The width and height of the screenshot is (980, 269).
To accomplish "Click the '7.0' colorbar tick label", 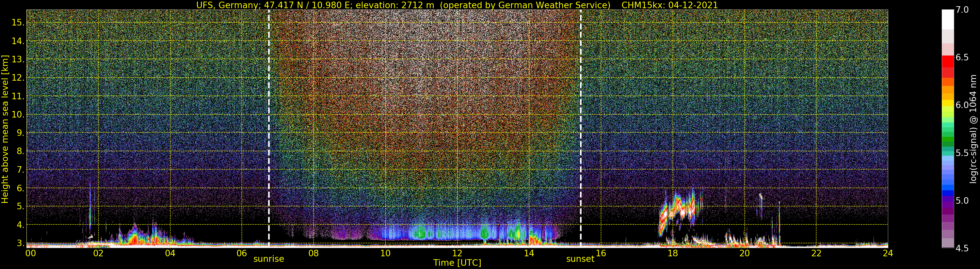I will (962, 10).
